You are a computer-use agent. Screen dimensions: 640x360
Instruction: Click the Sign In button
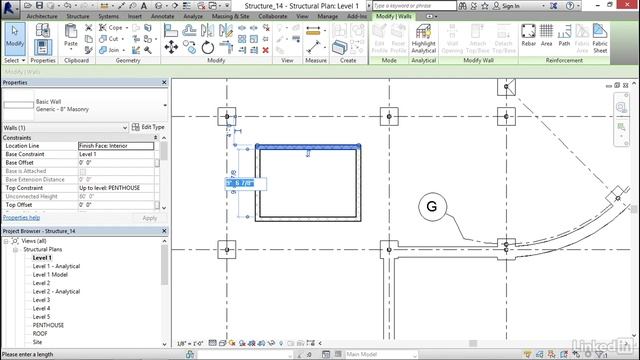pos(506,6)
